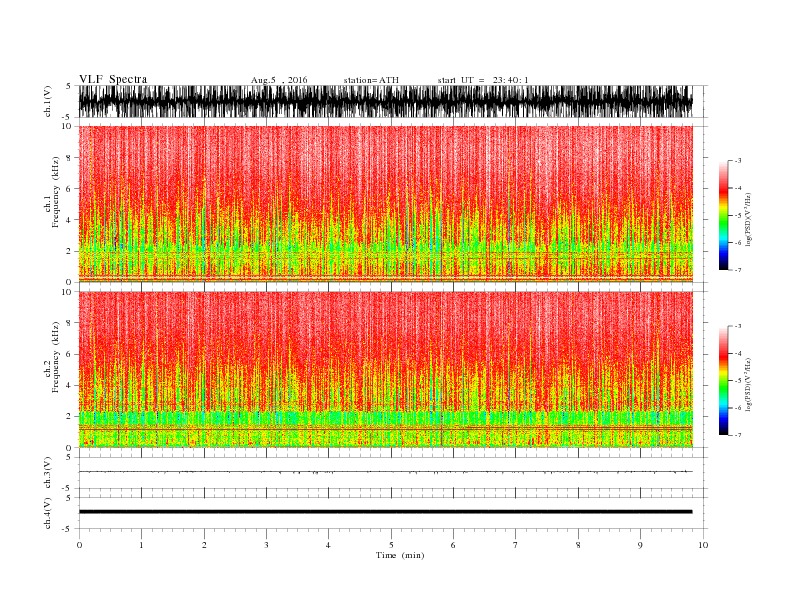Click time axis tick label "6"

point(453,545)
